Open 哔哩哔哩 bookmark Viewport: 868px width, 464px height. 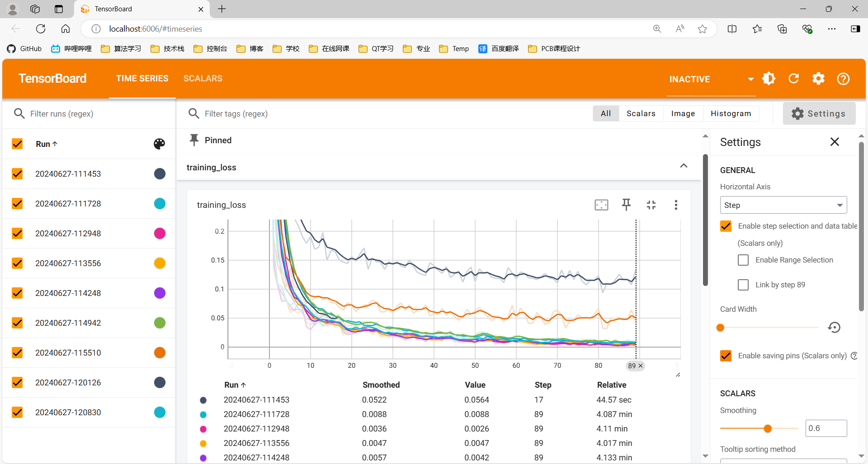(x=71, y=49)
